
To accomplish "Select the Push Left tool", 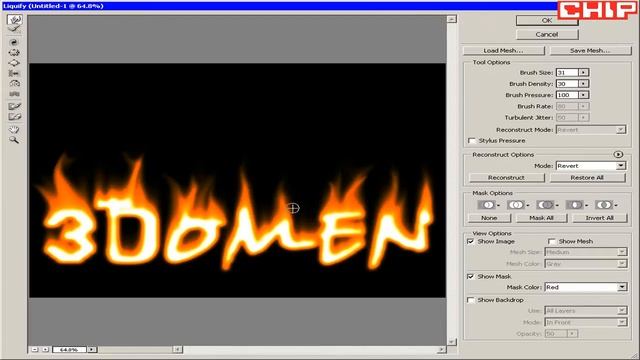I will point(14,73).
